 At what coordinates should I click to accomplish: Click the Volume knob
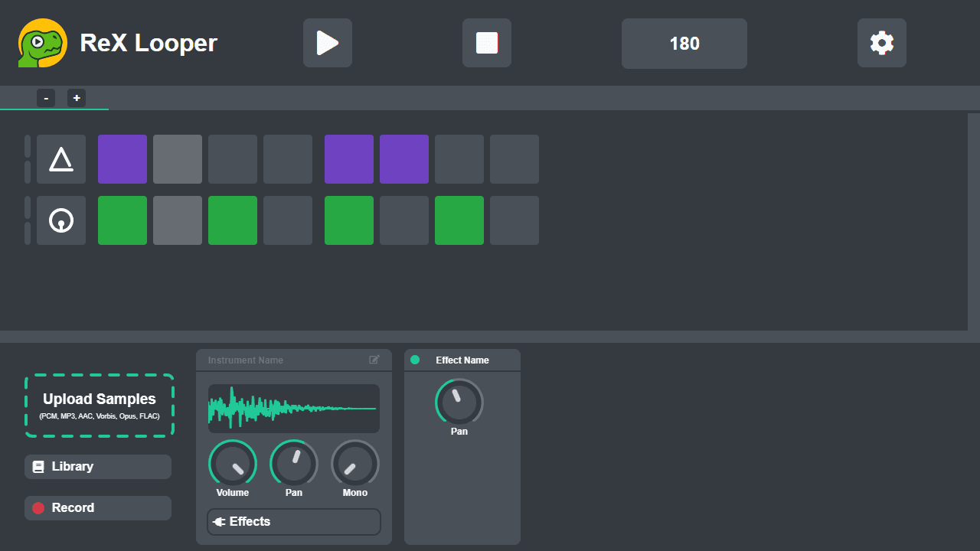pos(233,464)
